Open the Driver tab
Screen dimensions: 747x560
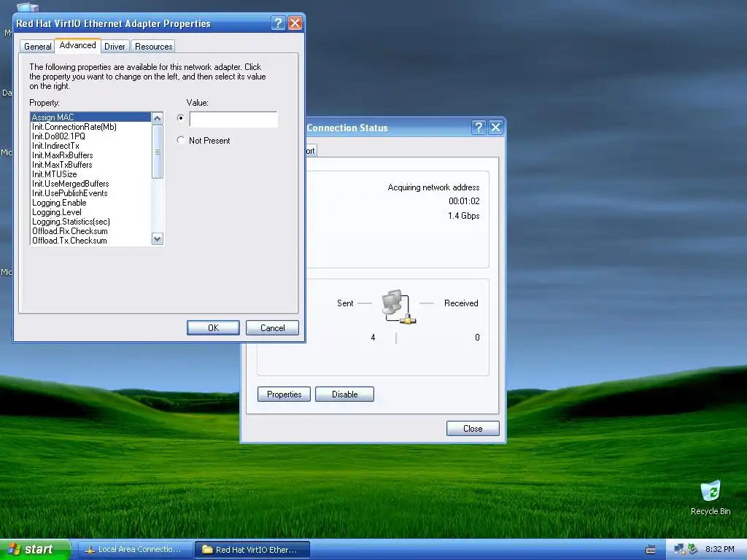(115, 47)
